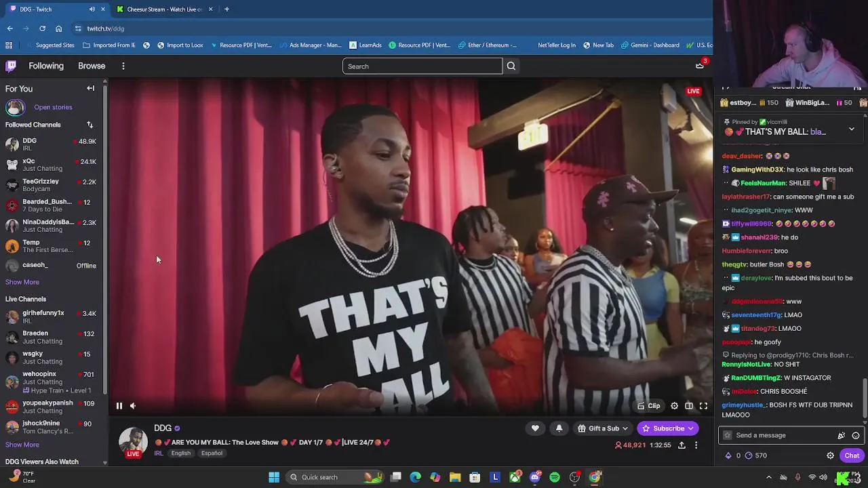
Task: Select the Español language tag
Action: pyautogui.click(x=212, y=453)
